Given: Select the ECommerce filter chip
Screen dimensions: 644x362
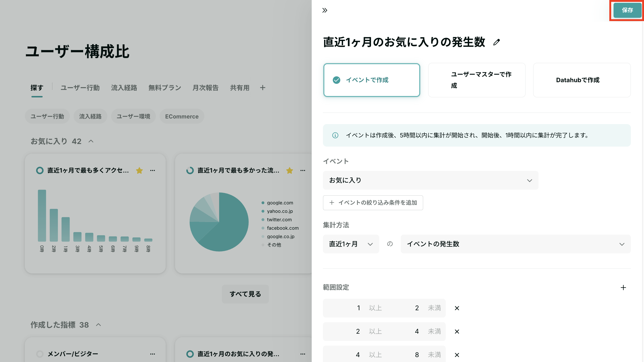Looking at the screenshot, I should click(x=182, y=116).
